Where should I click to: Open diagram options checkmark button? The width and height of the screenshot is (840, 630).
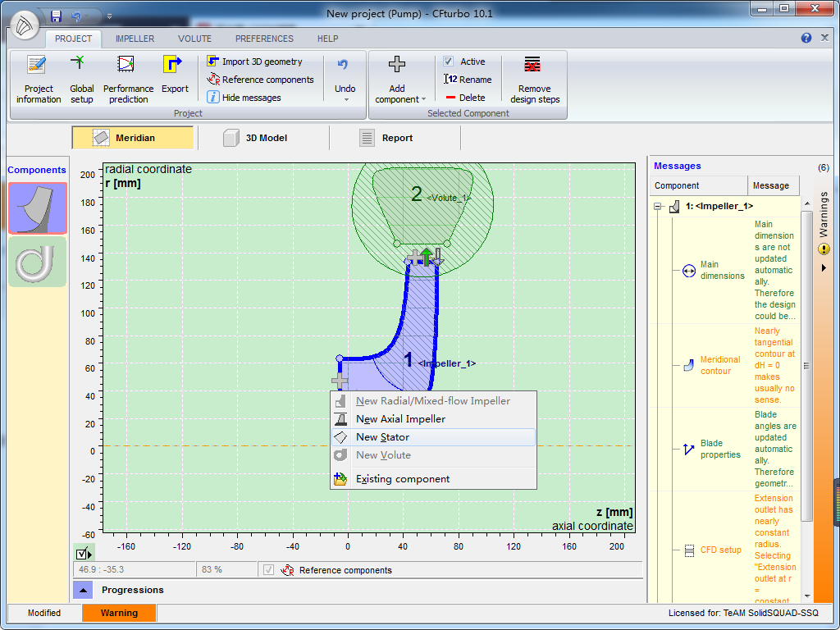(x=84, y=554)
